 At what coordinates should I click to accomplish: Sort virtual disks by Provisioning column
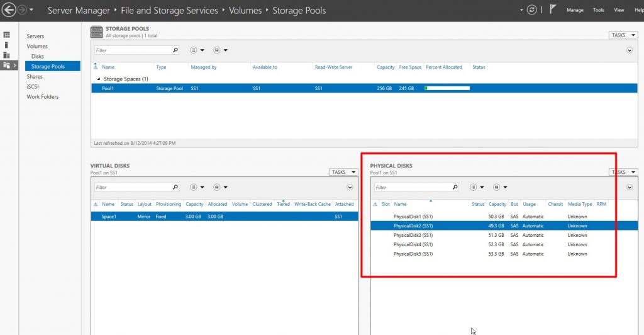[169, 204]
